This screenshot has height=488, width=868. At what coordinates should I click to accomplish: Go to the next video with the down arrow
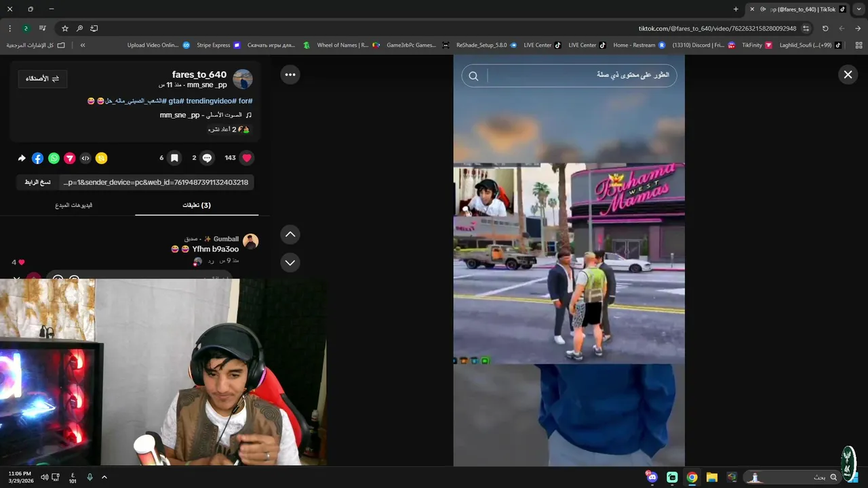click(290, 262)
